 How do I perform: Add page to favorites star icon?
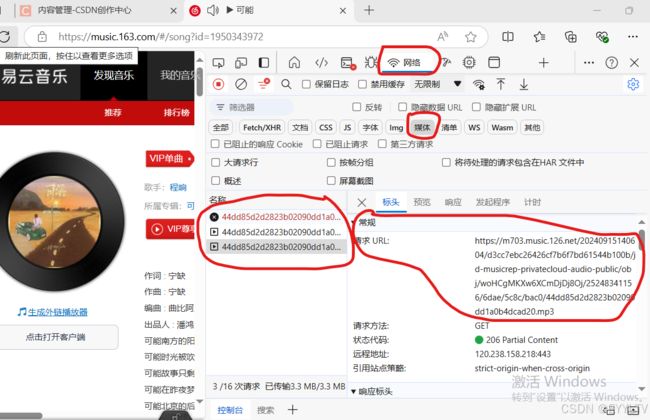(x=471, y=37)
